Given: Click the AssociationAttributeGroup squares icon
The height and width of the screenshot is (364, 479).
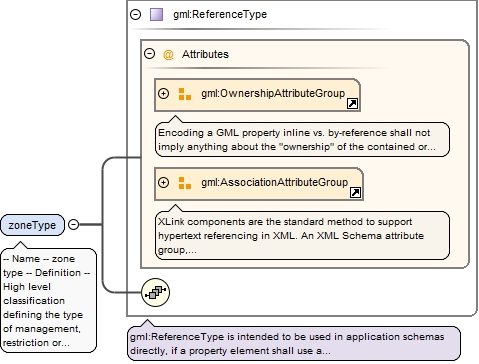Looking at the screenshot, I should click(185, 183).
